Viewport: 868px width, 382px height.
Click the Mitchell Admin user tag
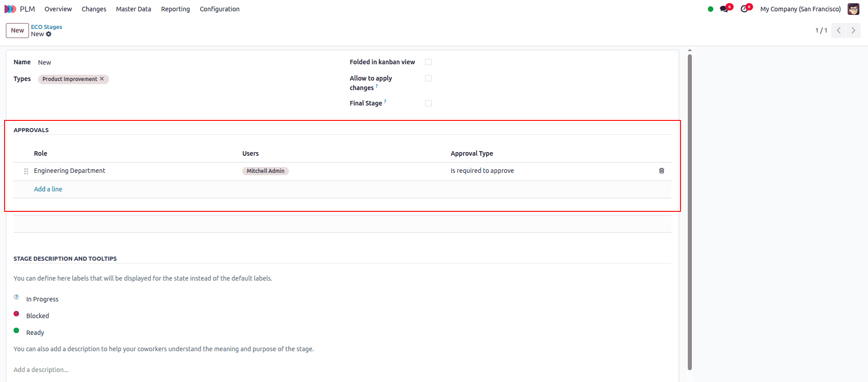pyautogui.click(x=265, y=171)
